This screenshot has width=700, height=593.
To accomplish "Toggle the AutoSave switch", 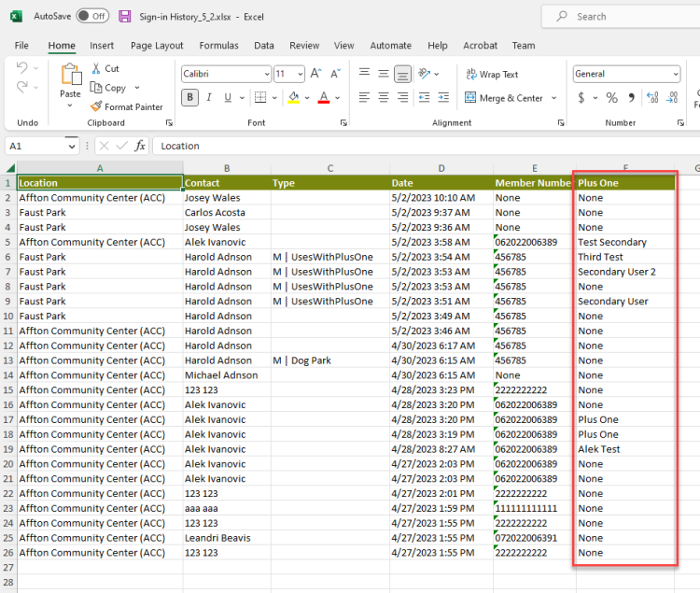I will click(91, 17).
